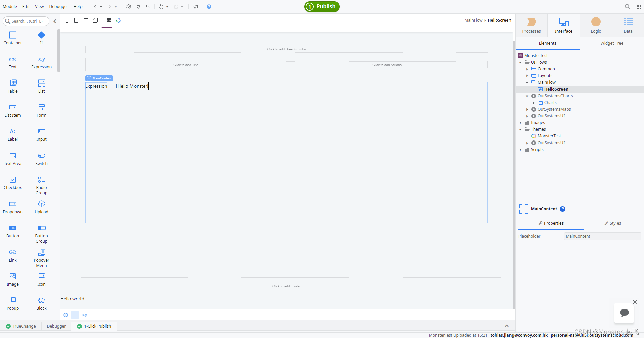Screen dimensions: 644x338
Task: Choose the Upload widget
Action: tap(41, 207)
